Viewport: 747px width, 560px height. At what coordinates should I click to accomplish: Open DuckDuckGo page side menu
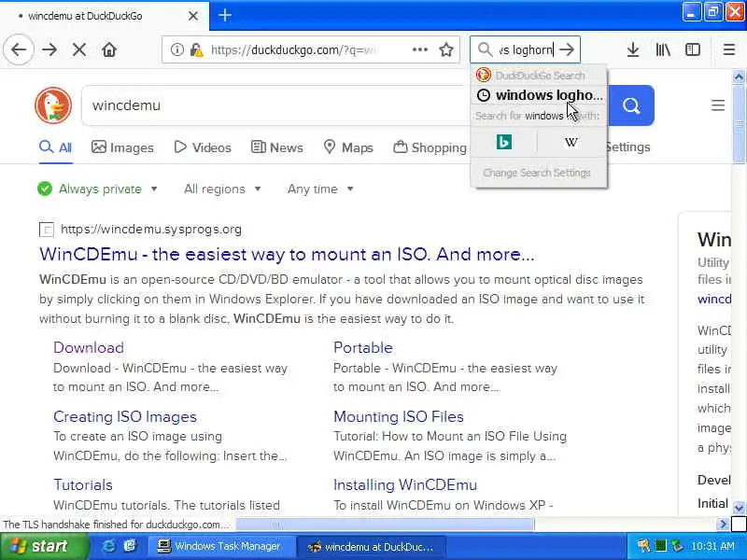coord(717,105)
